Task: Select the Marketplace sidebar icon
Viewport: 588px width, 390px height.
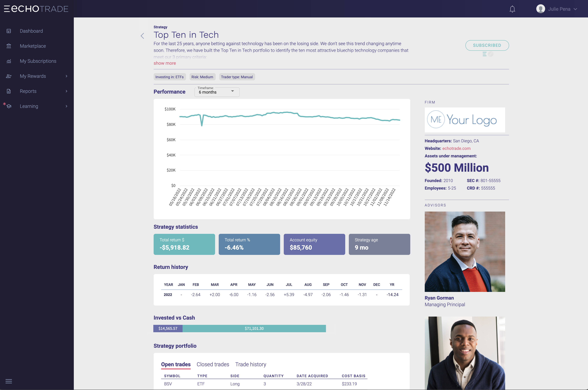Action: [9, 46]
